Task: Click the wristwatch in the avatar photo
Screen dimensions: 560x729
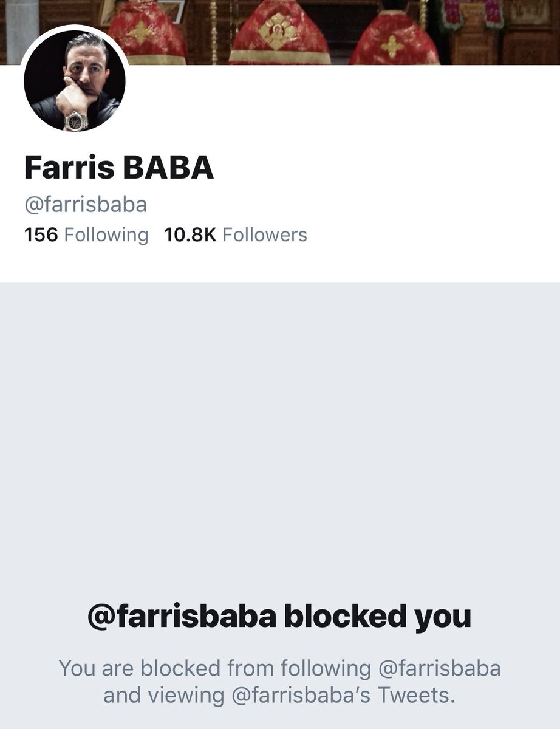Action: (x=77, y=120)
